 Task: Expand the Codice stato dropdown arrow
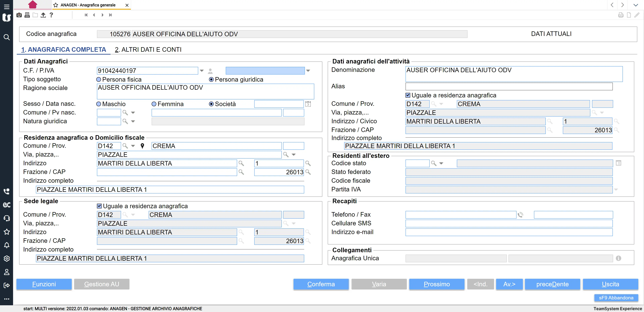(x=441, y=163)
